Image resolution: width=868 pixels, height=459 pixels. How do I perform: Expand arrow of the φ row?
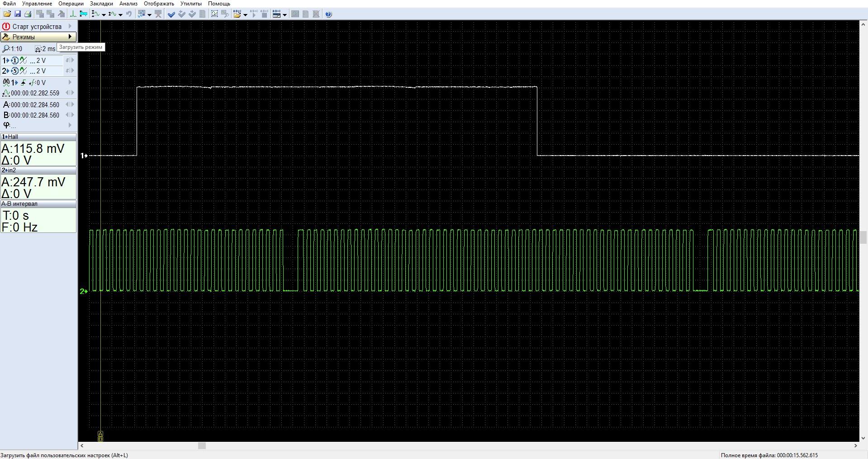[x=70, y=125]
